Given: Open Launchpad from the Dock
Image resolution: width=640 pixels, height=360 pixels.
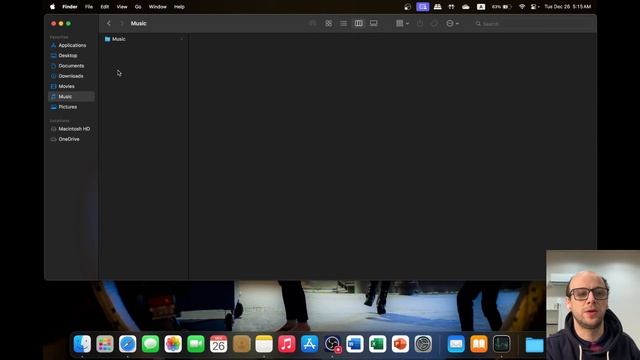Looking at the screenshot, I should [x=105, y=344].
